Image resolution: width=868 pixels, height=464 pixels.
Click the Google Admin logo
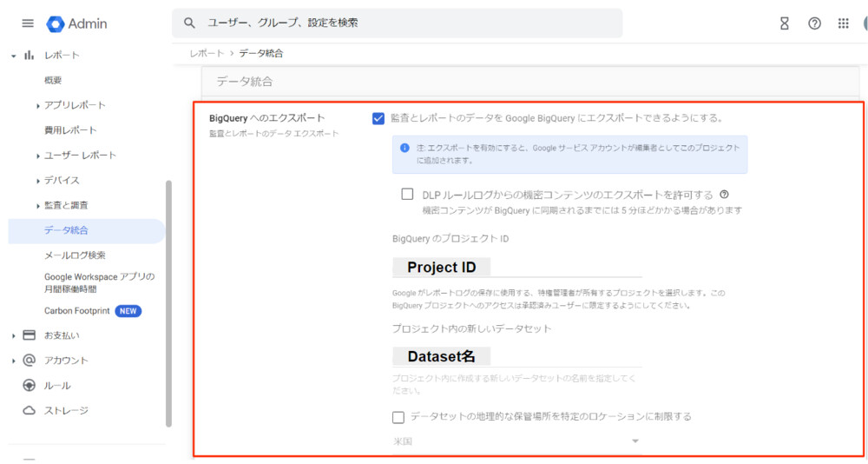76,23
